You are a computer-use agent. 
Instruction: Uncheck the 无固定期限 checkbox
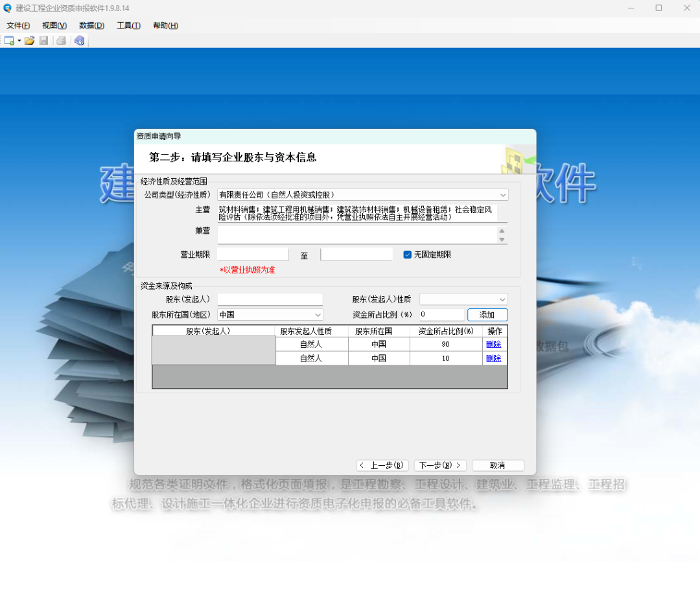408,255
